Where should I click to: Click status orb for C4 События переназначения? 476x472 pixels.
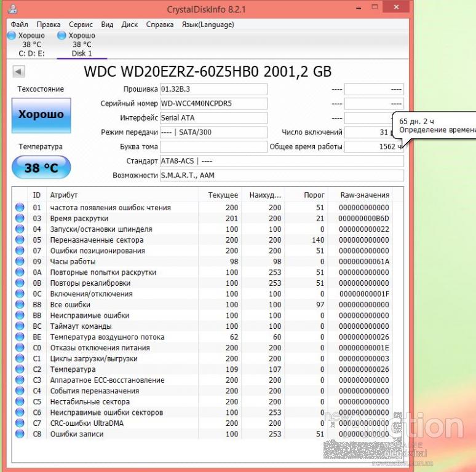click(20, 391)
